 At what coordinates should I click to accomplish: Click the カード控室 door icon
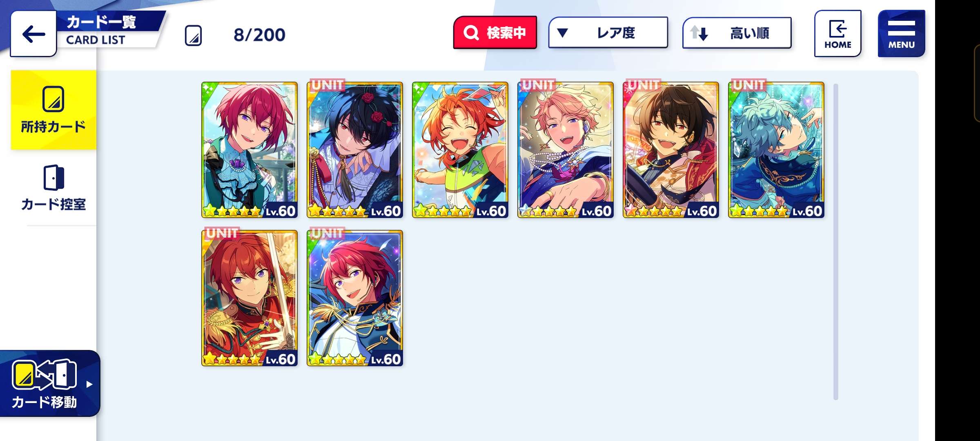[53, 177]
